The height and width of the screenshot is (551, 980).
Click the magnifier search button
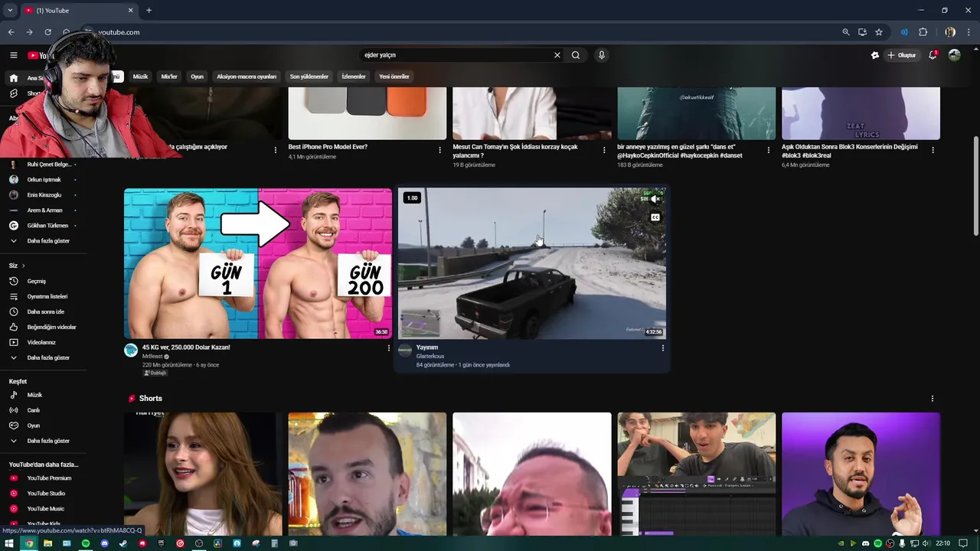point(576,55)
